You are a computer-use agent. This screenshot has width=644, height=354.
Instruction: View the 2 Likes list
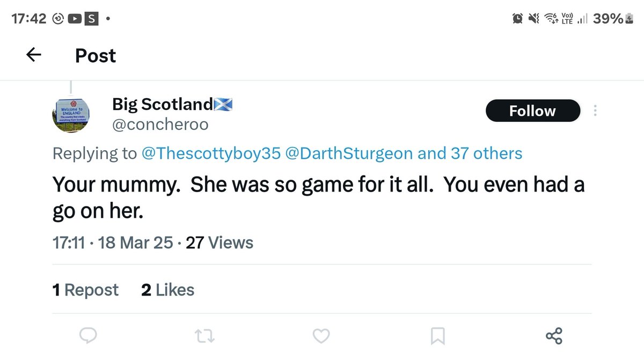point(167,290)
